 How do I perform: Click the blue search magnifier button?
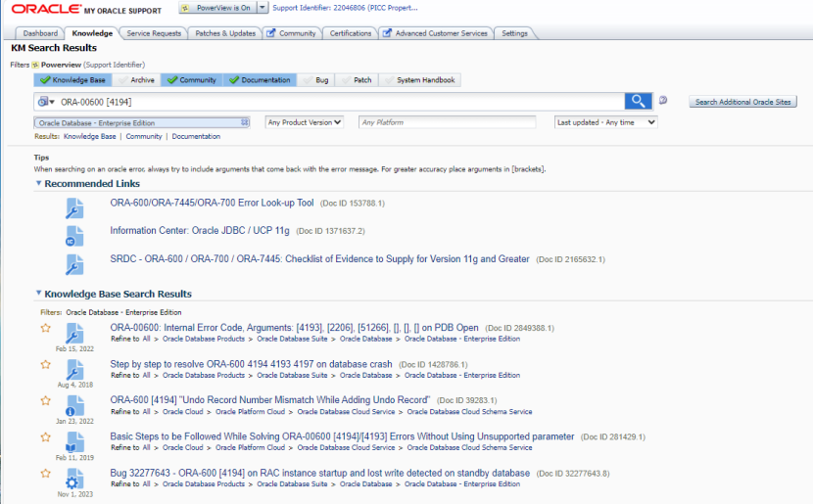[638, 101]
